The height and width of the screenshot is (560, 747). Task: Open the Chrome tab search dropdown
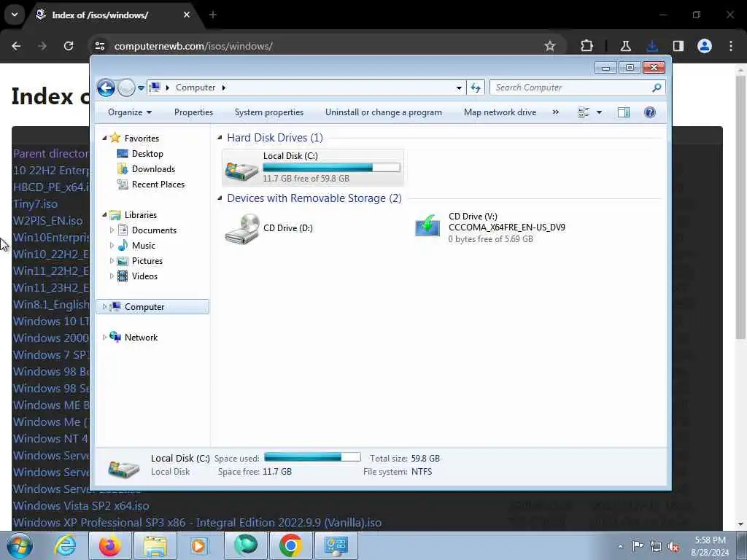coord(15,15)
